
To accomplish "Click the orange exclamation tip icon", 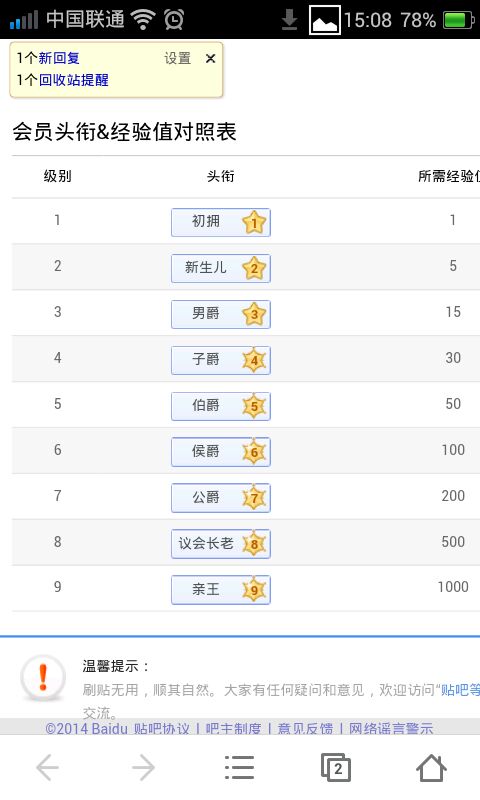I will coord(43,678).
